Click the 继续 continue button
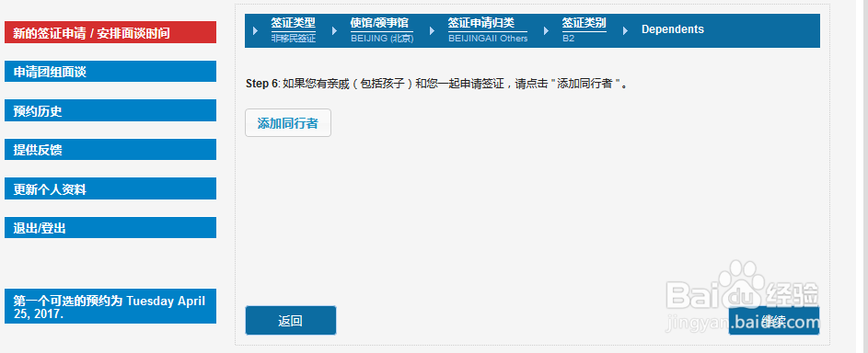The width and height of the screenshot is (868, 353). 774,321
